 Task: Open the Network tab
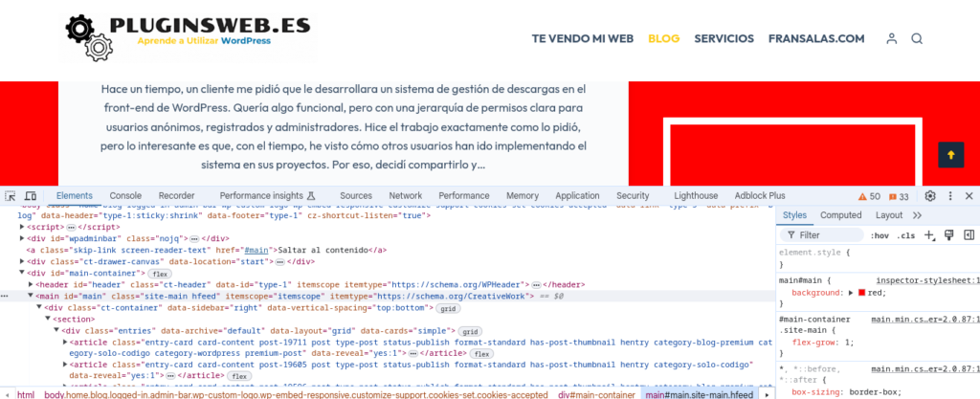405,196
